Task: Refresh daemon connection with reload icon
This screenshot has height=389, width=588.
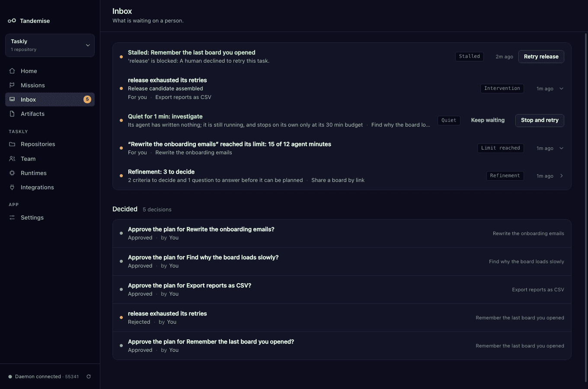Action: 89,376
